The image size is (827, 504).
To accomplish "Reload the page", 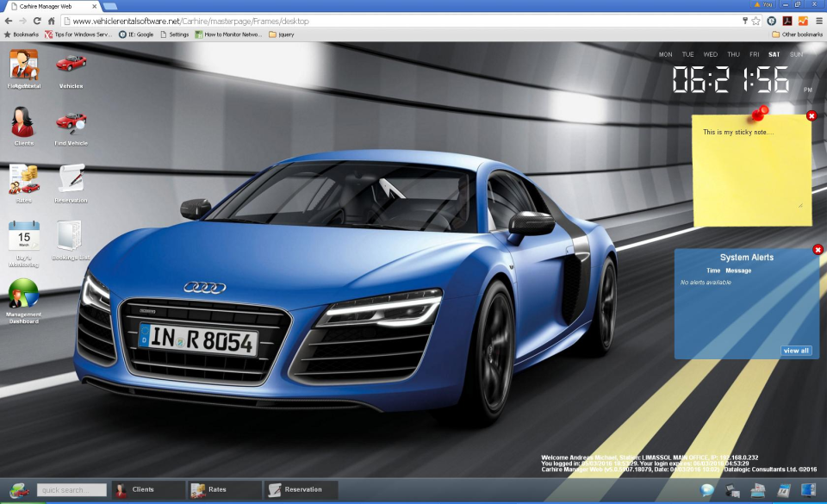I will [x=37, y=21].
